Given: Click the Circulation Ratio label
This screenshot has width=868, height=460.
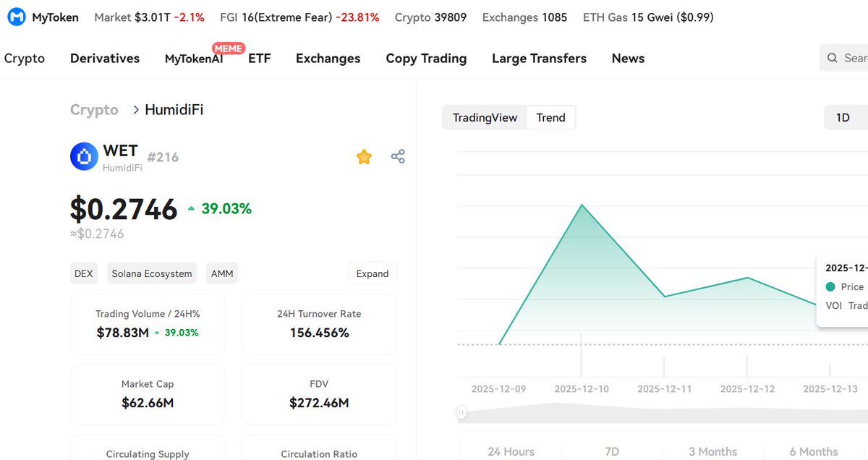Looking at the screenshot, I should (319, 454).
